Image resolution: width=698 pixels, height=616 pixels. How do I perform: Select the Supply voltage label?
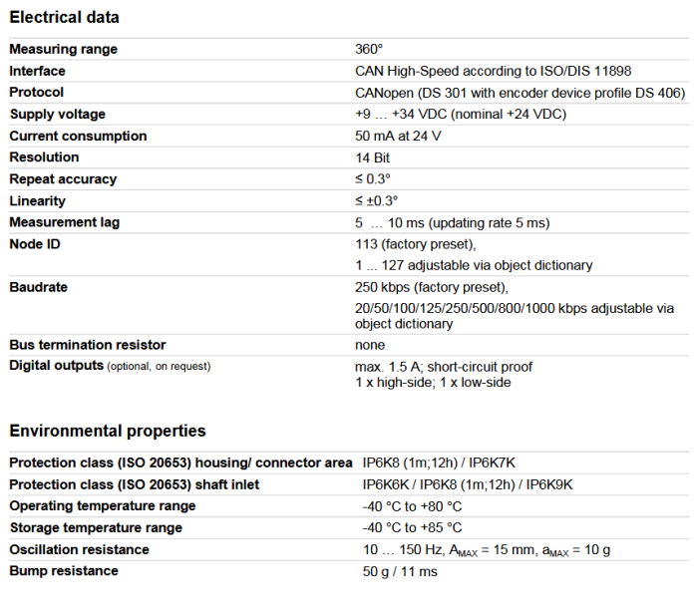57,114
